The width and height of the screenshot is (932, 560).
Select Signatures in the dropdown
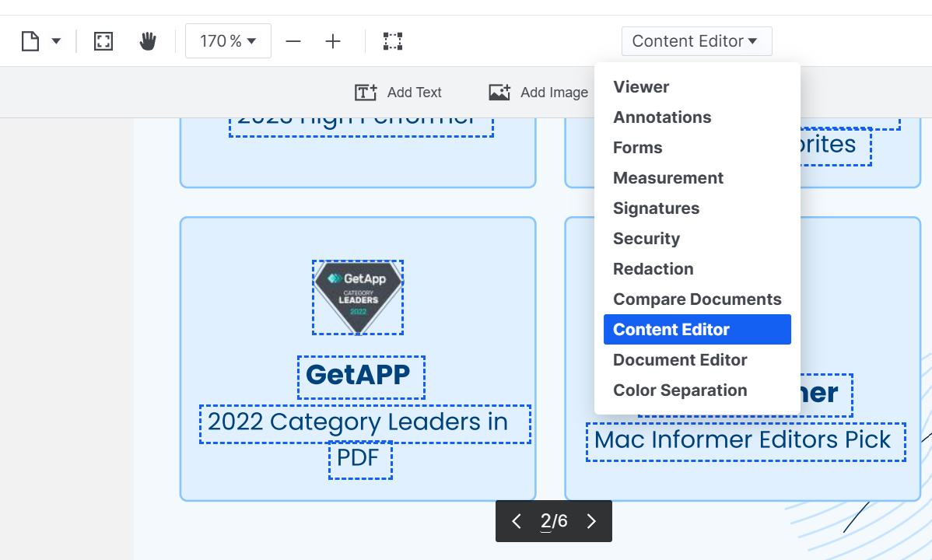697,208
